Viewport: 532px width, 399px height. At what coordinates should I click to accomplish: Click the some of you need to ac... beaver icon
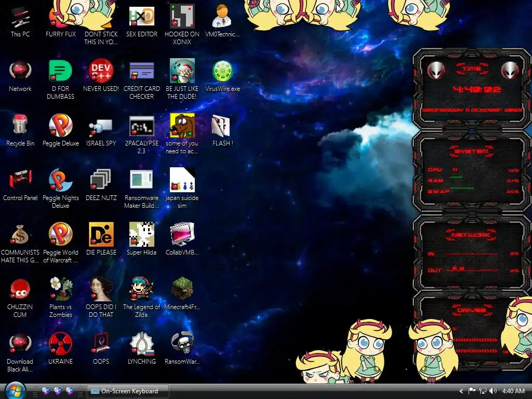point(182,126)
